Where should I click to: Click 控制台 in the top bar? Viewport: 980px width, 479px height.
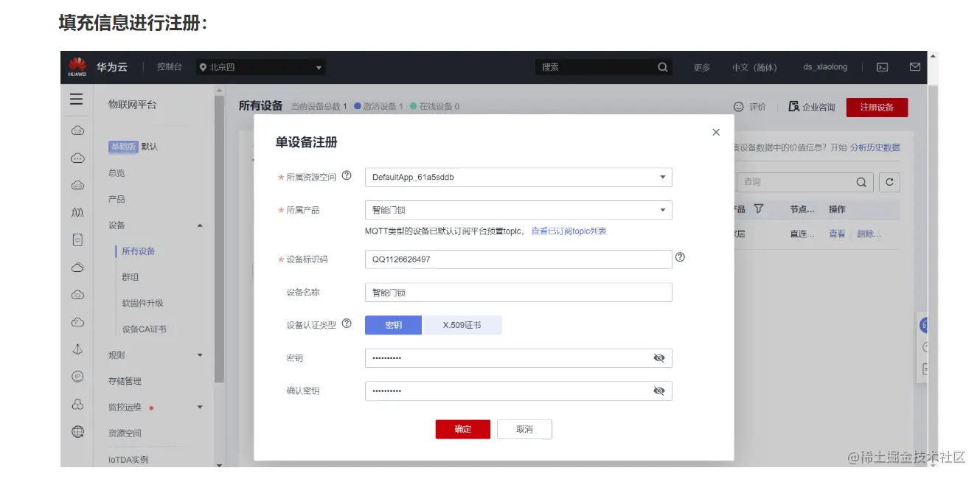[x=169, y=67]
